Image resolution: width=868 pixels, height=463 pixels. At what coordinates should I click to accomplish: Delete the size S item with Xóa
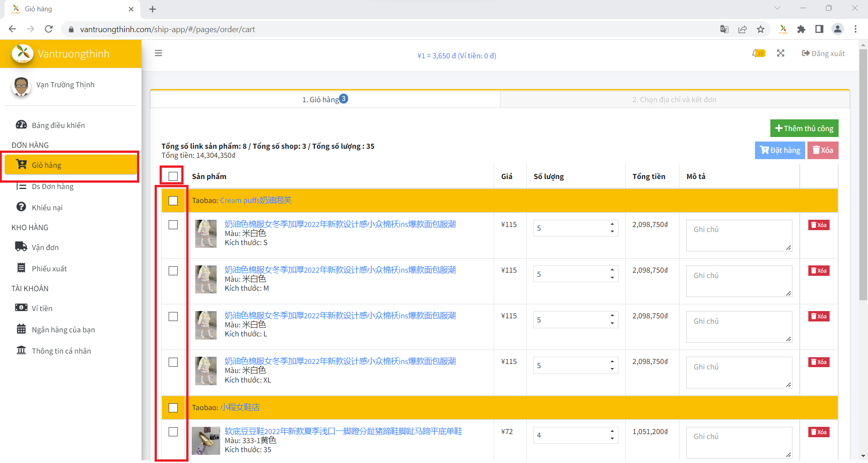point(819,225)
